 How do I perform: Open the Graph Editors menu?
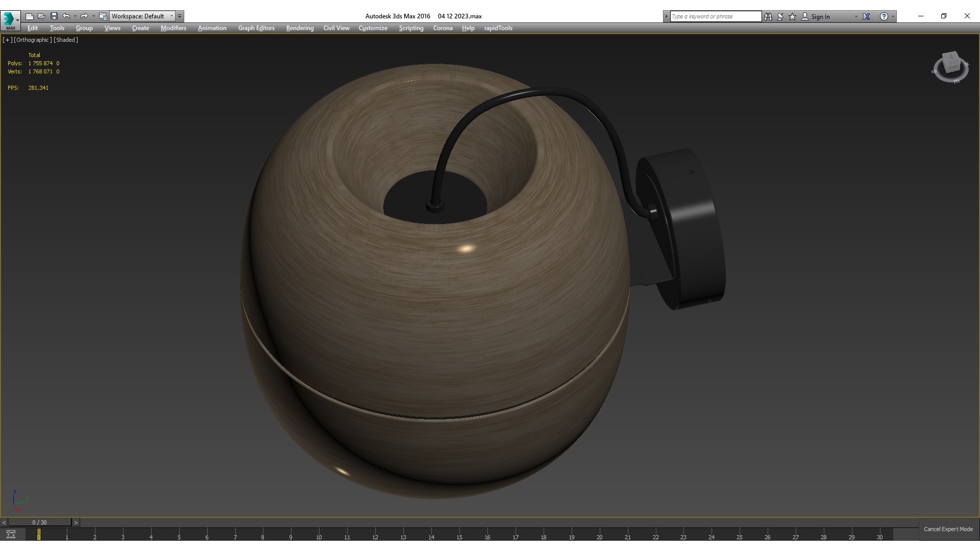coord(256,28)
